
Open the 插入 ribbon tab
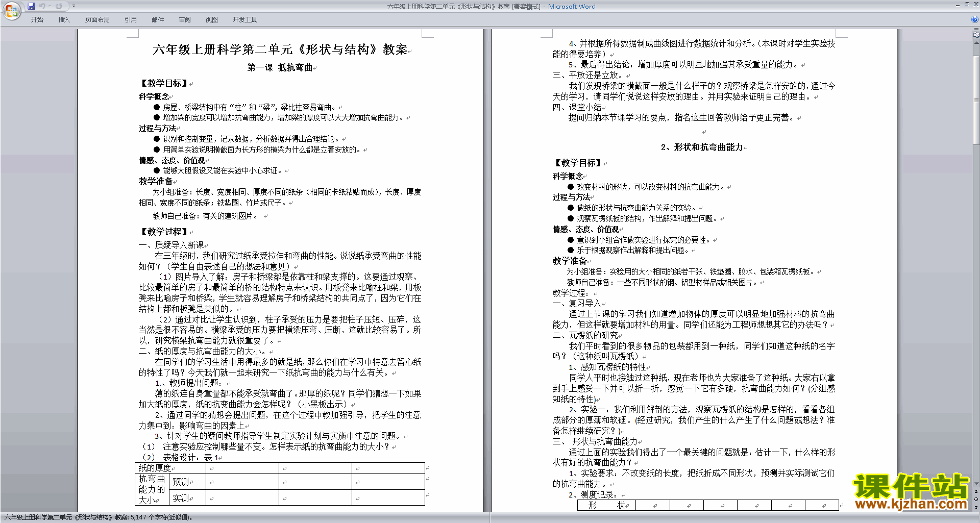(x=64, y=20)
